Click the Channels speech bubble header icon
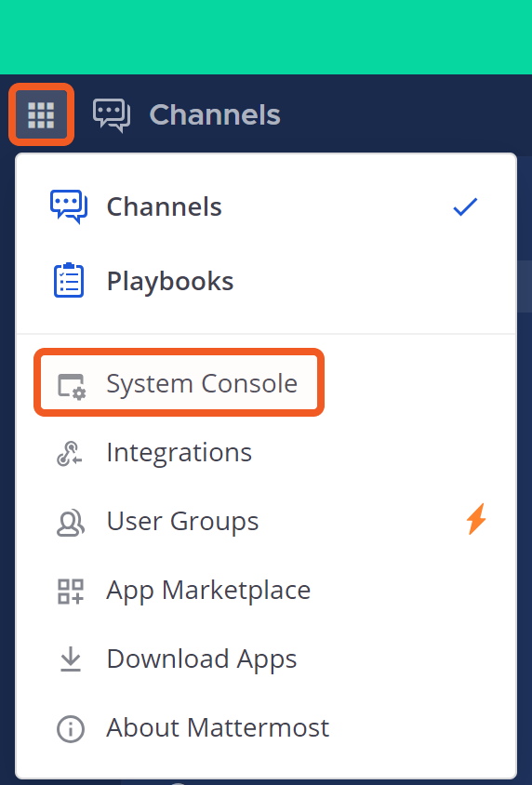532x785 pixels. tap(112, 115)
